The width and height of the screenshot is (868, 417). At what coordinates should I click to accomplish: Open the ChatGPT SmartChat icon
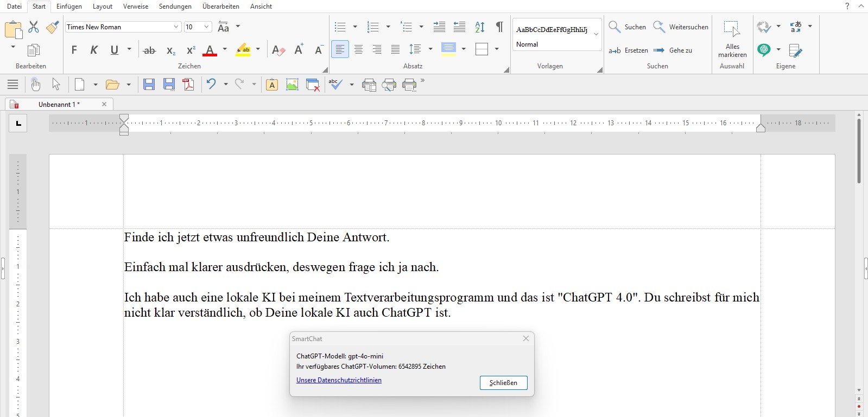pyautogui.click(x=764, y=50)
